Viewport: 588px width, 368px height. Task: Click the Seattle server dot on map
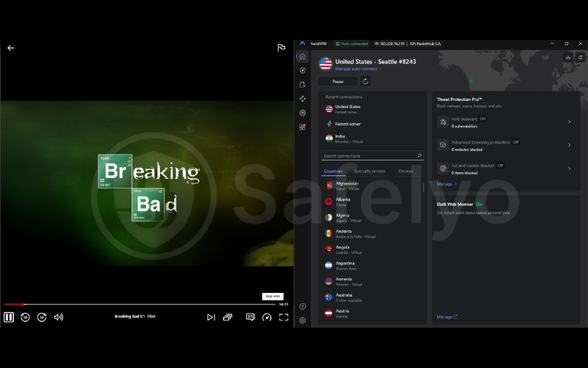470,80
